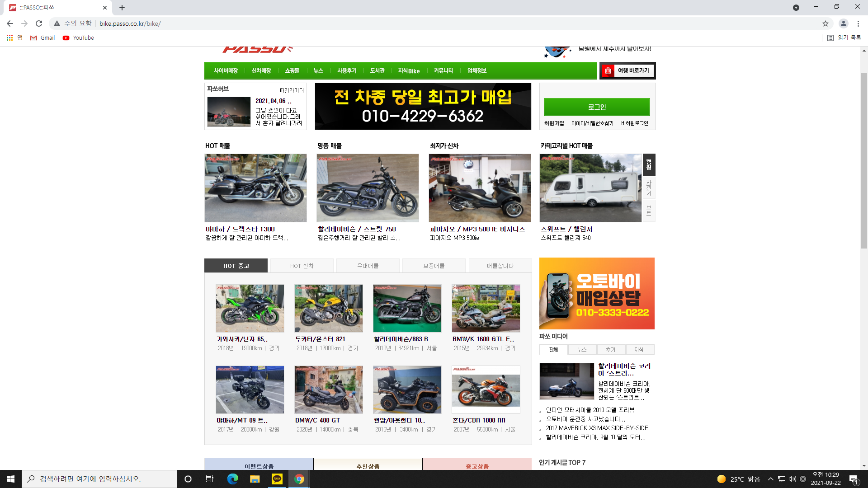Image resolution: width=868 pixels, height=488 pixels.
Task: Open the 혼다 CBR 1000 RR listing photo
Action: point(486,389)
